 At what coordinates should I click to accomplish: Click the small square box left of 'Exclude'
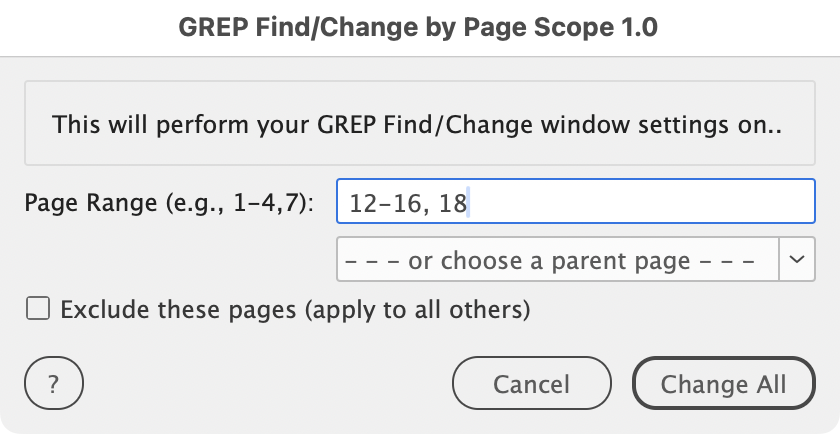[x=38, y=310]
